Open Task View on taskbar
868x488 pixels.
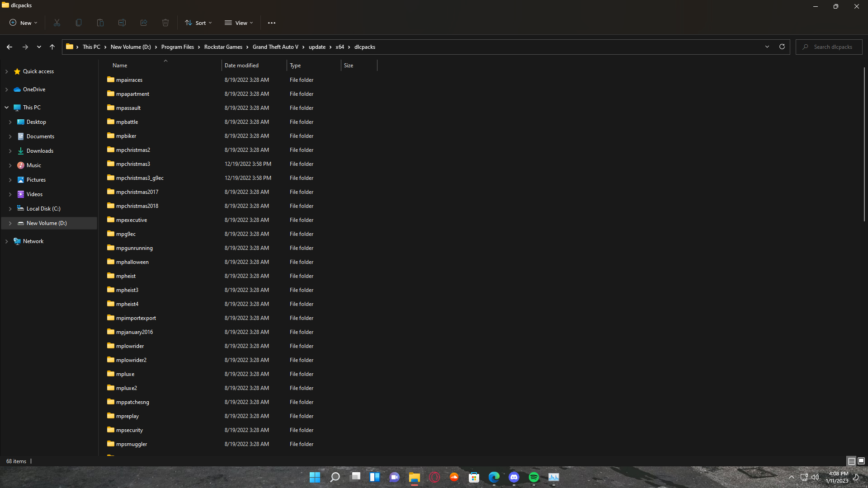click(x=355, y=477)
